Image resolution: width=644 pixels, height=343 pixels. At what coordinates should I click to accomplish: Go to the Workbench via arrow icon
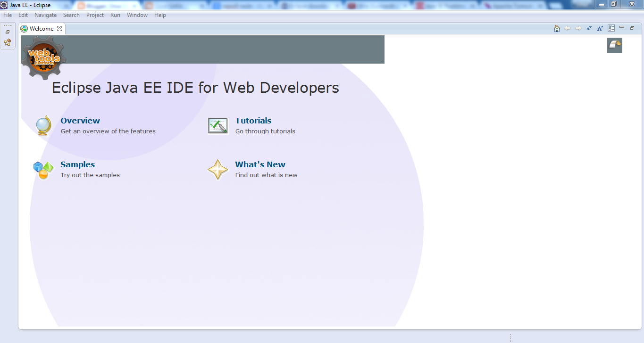[x=615, y=45]
